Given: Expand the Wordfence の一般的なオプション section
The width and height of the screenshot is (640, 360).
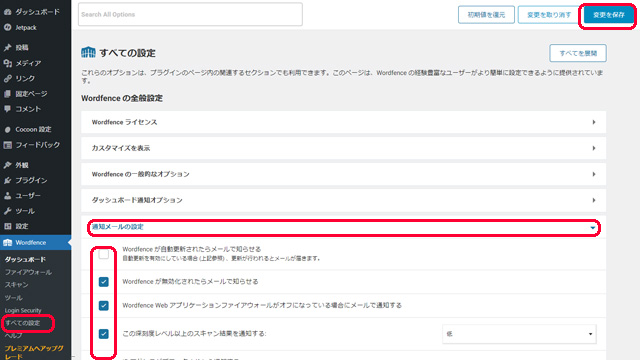Looking at the screenshot, I should (x=343, y=174).
